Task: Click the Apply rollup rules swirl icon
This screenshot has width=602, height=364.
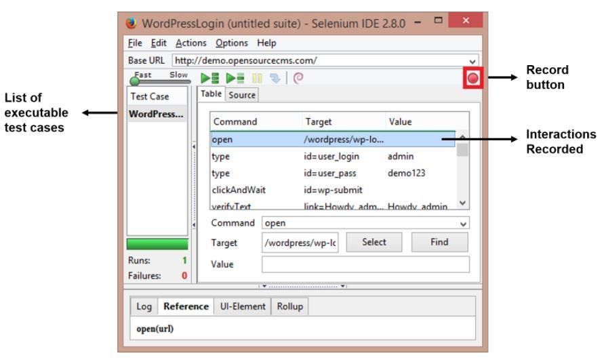Action: point(298,78)
